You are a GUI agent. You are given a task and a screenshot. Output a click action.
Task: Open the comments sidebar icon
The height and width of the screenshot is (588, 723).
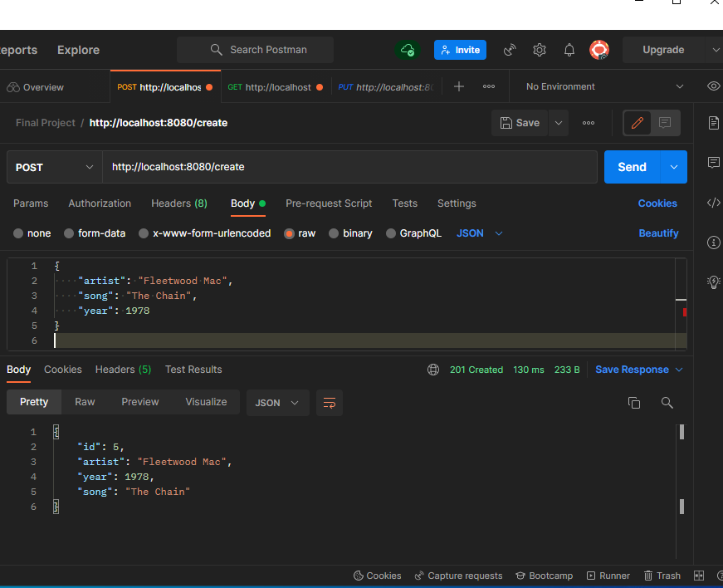click(713, 163)
